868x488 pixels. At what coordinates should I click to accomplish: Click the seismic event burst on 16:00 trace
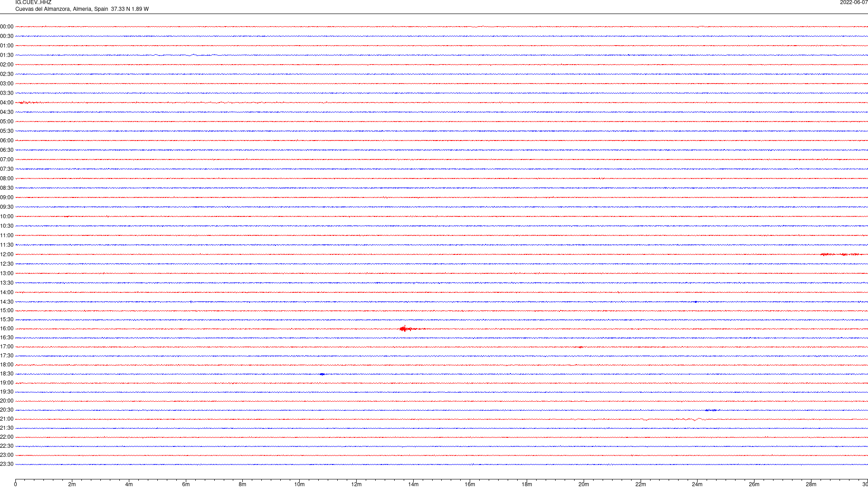pyautogui.click(x=411, y=328)
